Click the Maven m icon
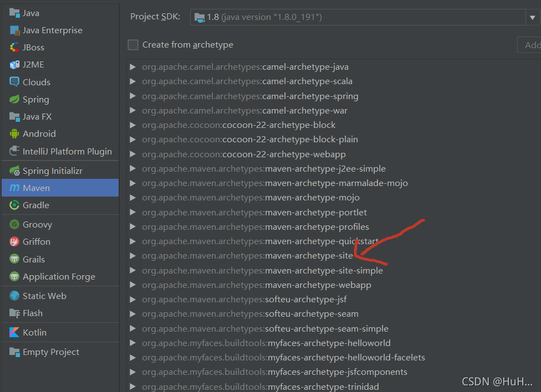Viewport: 541px width, 392px height. click(x=14, y=188)
